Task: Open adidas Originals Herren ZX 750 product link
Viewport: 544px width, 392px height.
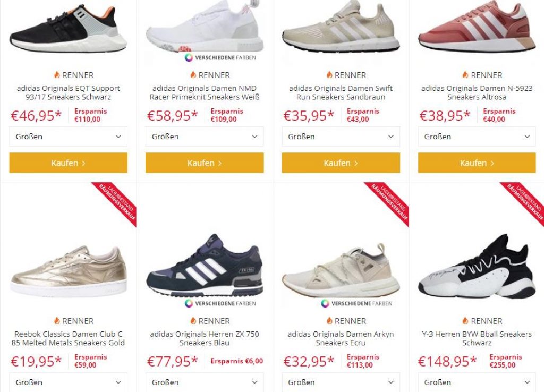Action: (x=205, y=338)
